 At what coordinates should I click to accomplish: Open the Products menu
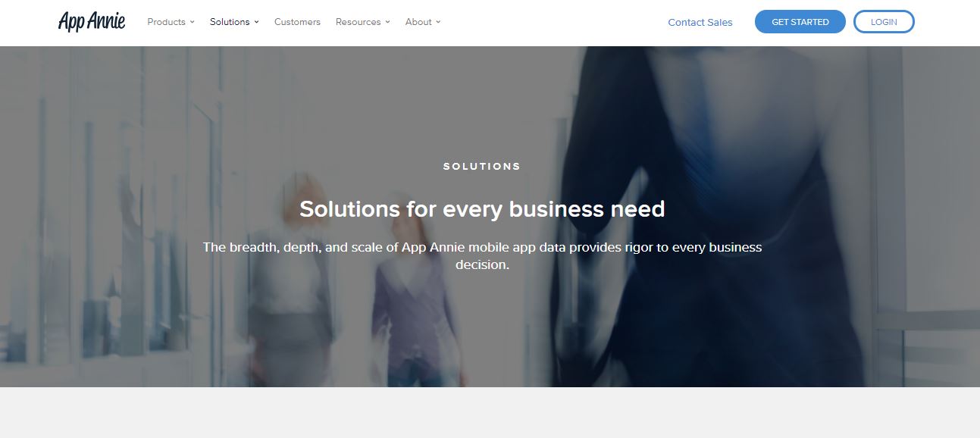(171, 22)
